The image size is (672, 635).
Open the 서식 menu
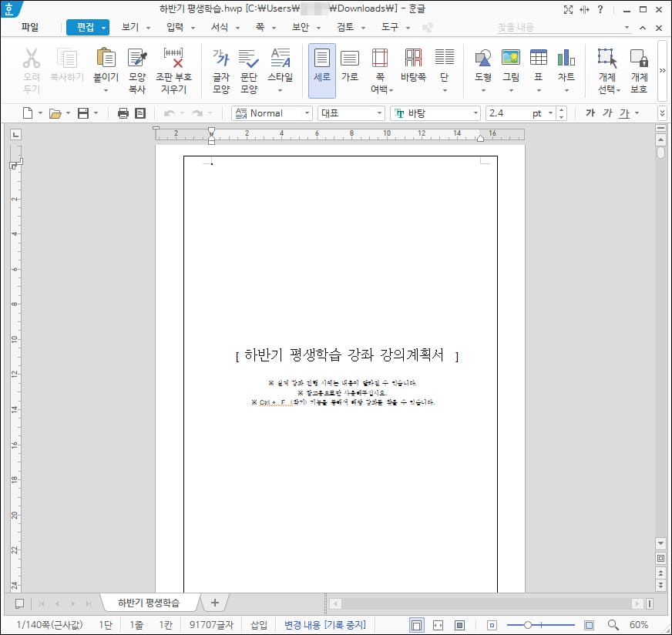220,27
